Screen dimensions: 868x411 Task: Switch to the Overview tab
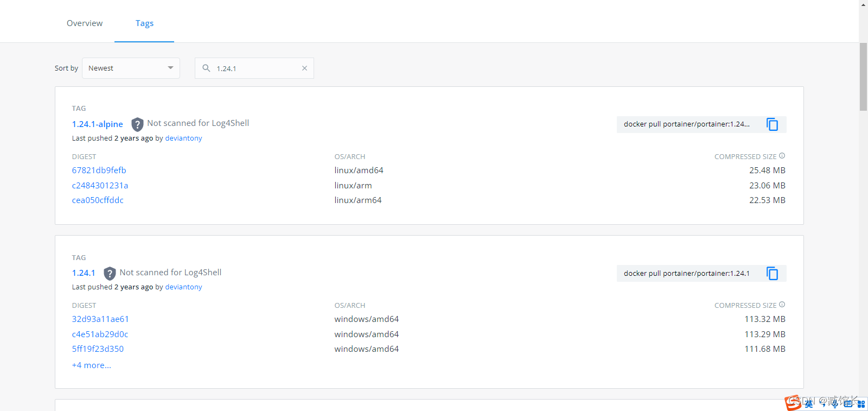(x=85, y=23)
